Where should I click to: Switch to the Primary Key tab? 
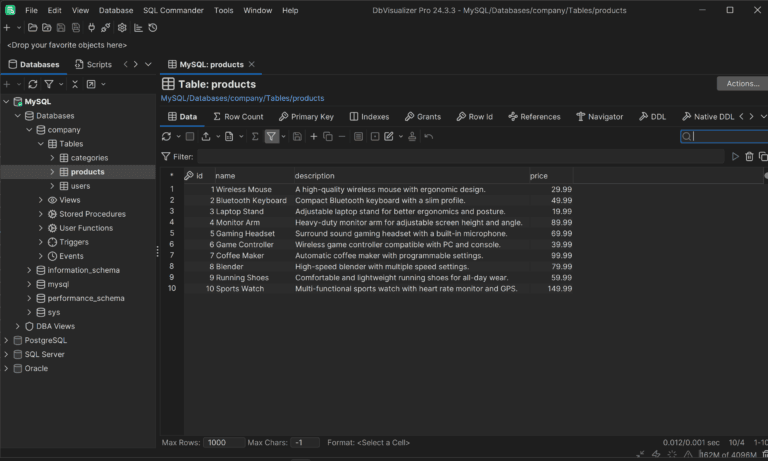click(306, 117)
